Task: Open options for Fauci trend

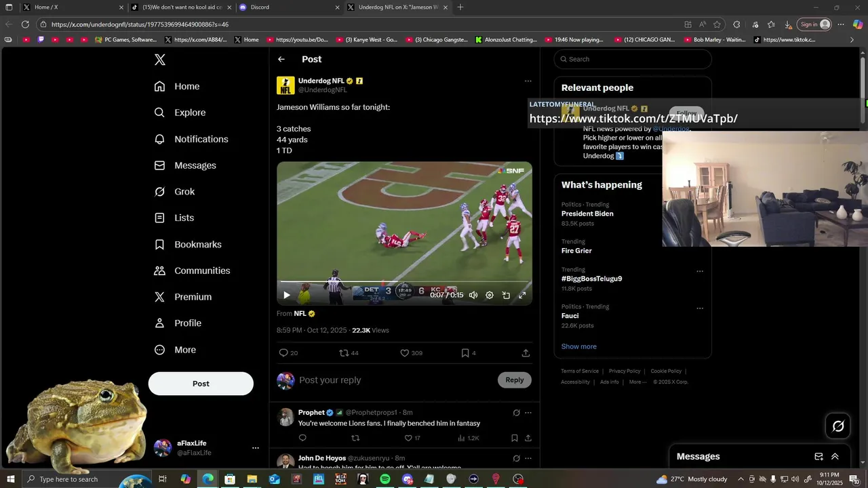Action: tap(700, 308)
